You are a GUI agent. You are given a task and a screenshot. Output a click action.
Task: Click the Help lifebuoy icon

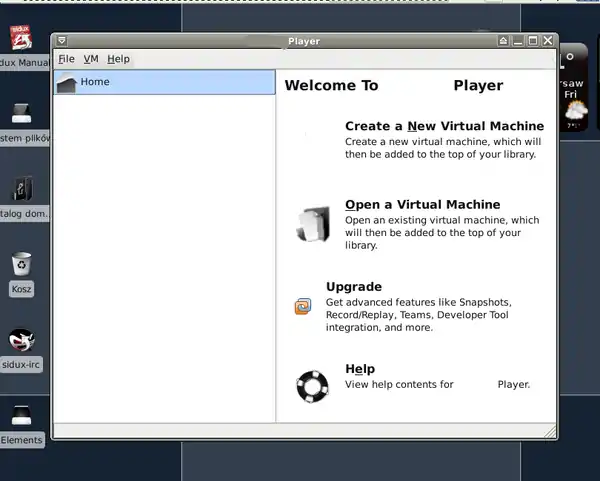point(312,385)
